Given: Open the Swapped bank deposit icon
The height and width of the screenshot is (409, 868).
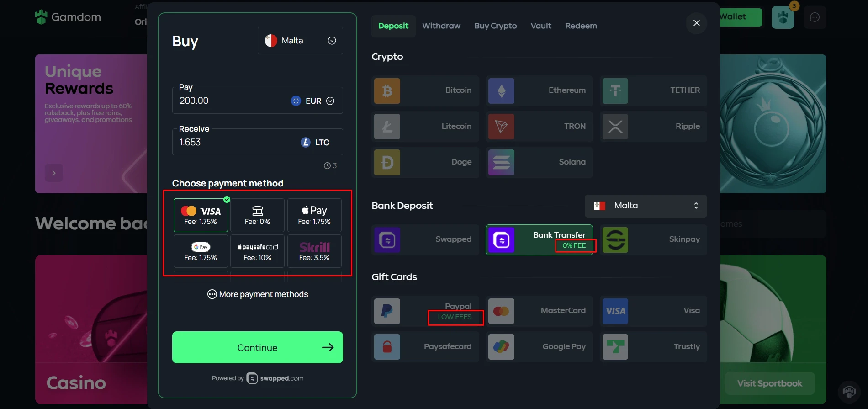Looking at the screenshot, I should point(387,240).
